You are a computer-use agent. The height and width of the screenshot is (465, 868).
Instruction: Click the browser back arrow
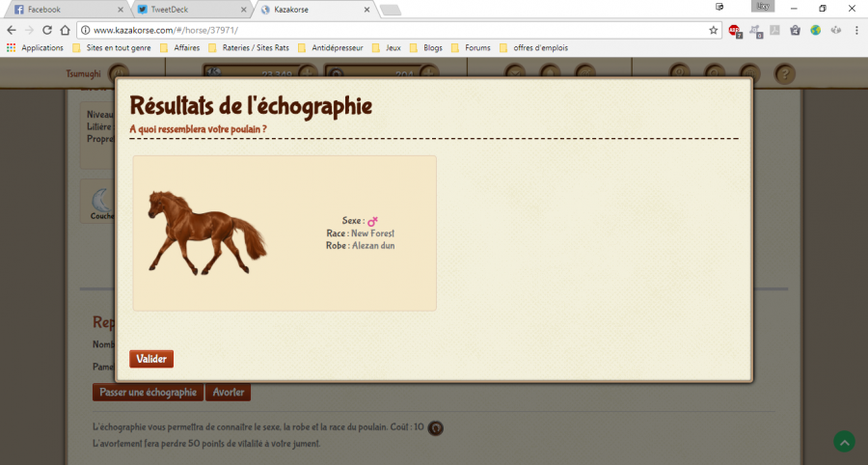(11, 30)
